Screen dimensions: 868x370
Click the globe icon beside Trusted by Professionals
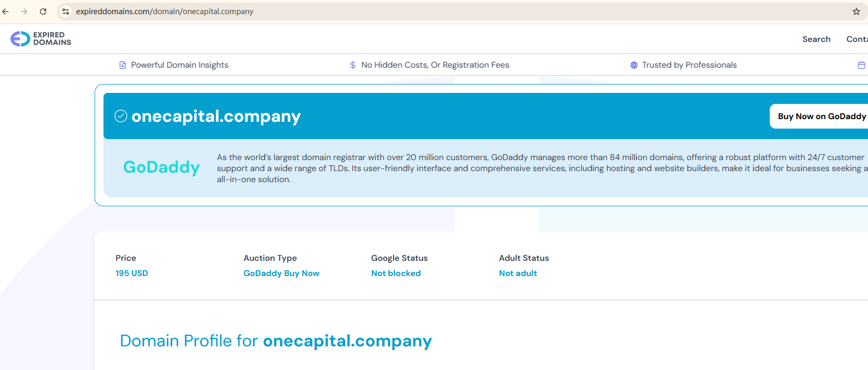pos(634,65)
